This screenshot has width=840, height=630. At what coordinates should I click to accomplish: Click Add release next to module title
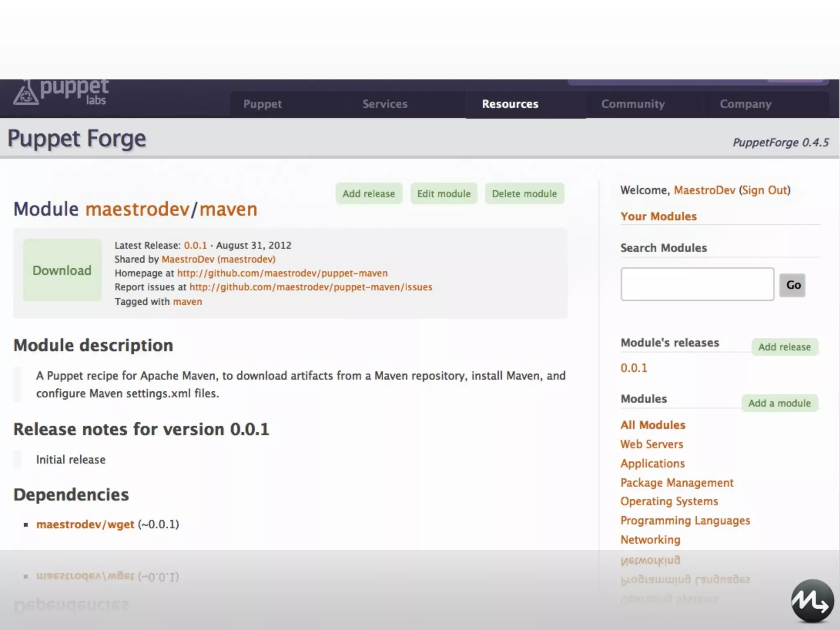[x=369, y=194]
